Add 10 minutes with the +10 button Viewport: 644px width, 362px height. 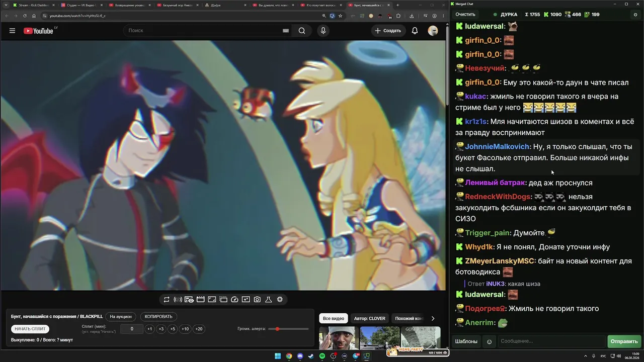tap(185, 329)
